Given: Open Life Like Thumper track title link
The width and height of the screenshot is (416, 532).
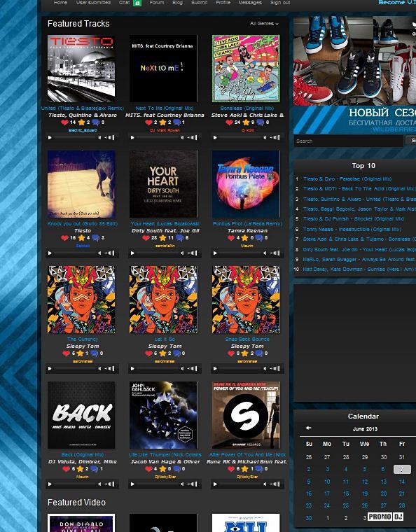Looking at the screenshot, I should pos(165,454).
